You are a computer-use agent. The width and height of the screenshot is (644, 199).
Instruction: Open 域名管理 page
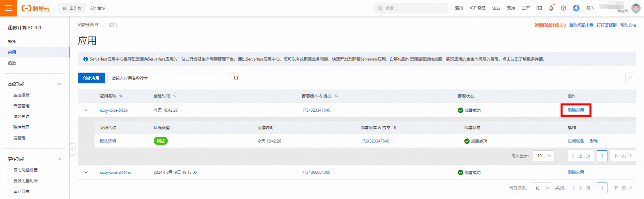click(x=21, y=117)
